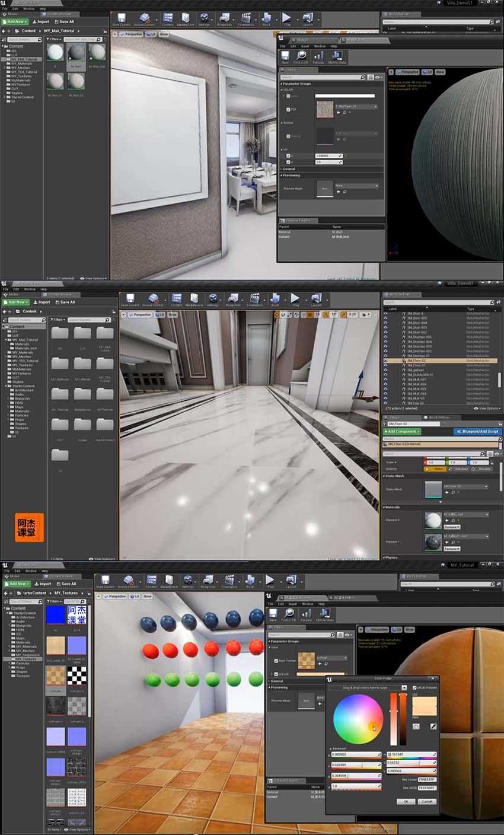Open the Asset menu in the M-Wall material editor
Image resolution: width=504 pixels, height=835 pixels.
[307, 46]
